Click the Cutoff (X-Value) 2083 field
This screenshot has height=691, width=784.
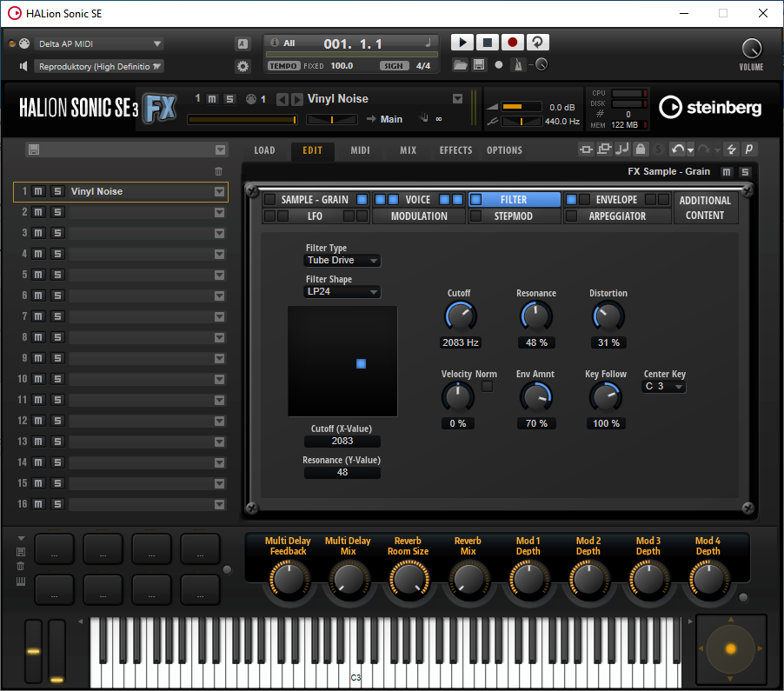pyautogui.click(x=342, y=441)
